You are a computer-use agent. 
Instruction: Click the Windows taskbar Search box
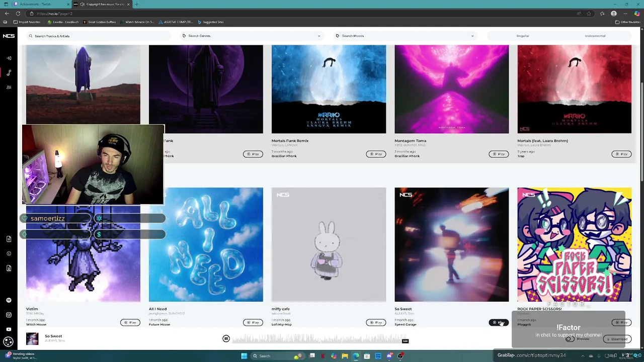click(277, 356)
